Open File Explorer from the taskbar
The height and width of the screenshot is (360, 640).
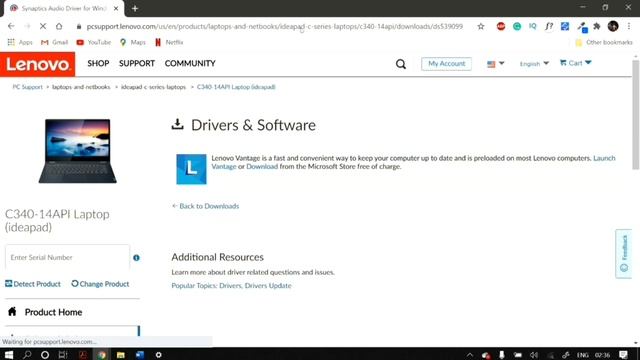[120, 355]
